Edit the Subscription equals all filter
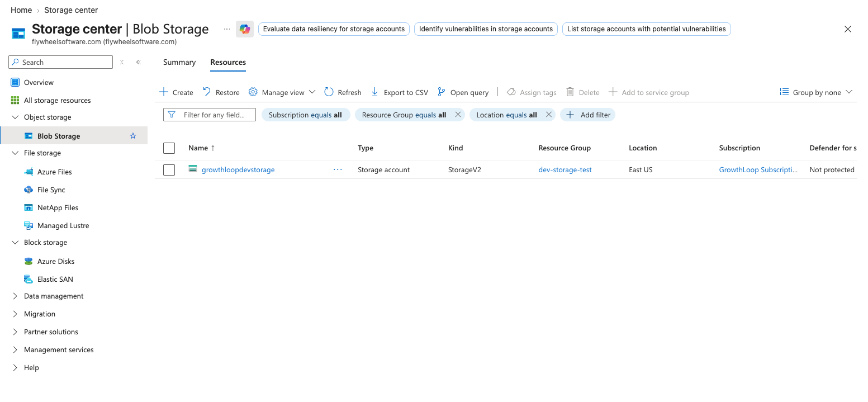 (305, 115)
